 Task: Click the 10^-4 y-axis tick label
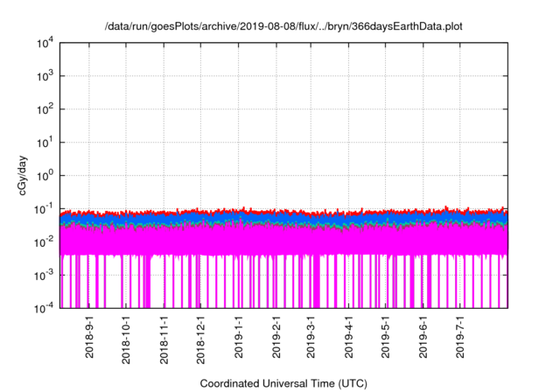point(44,307)
